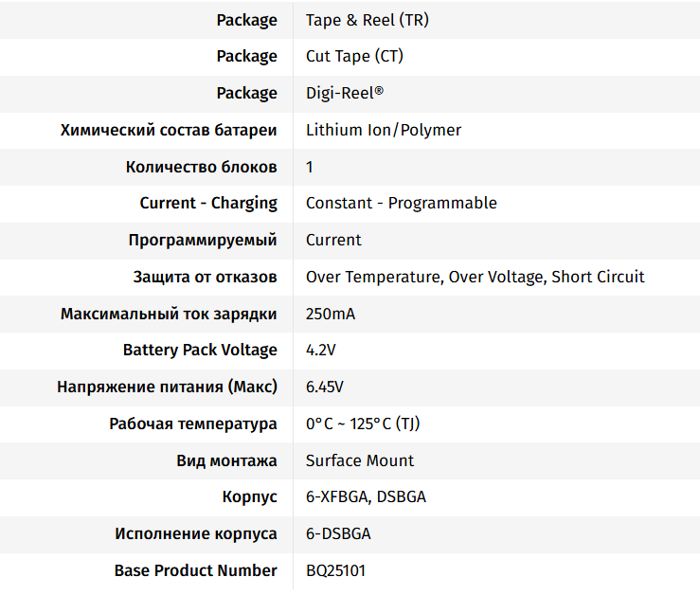Click the Защита от отказов label
The image size is (700, 595).
click(x=205, y=277)
